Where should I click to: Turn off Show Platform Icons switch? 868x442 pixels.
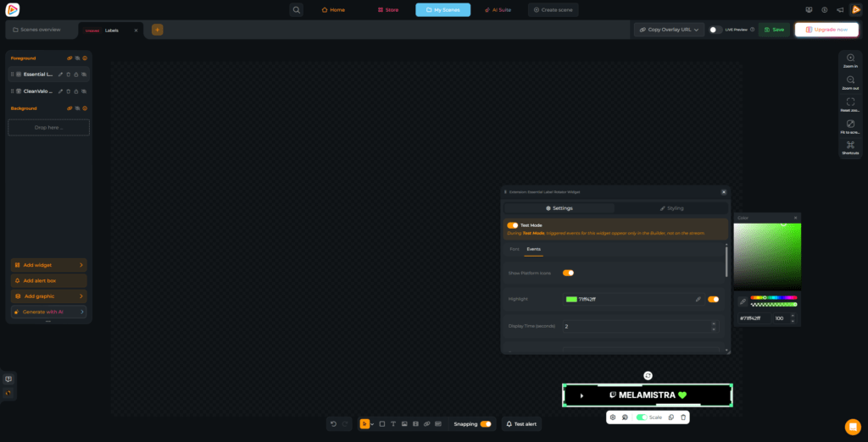[x=568, y=273]
